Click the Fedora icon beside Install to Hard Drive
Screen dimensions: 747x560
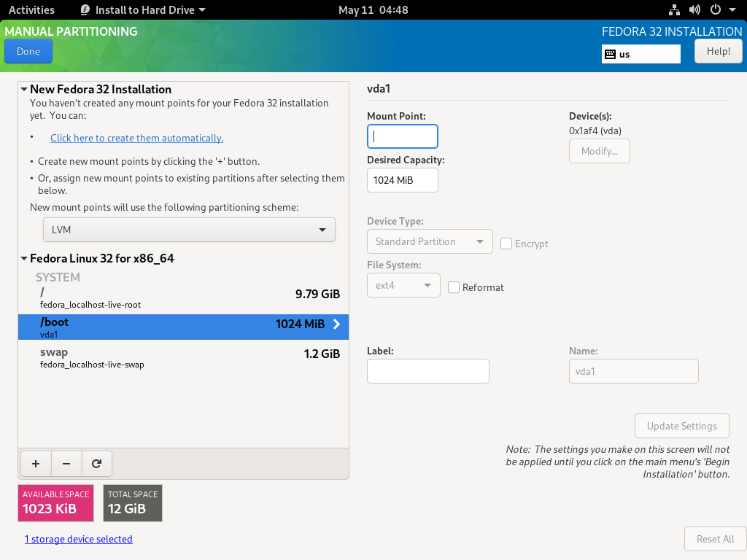tap(85, 9)
